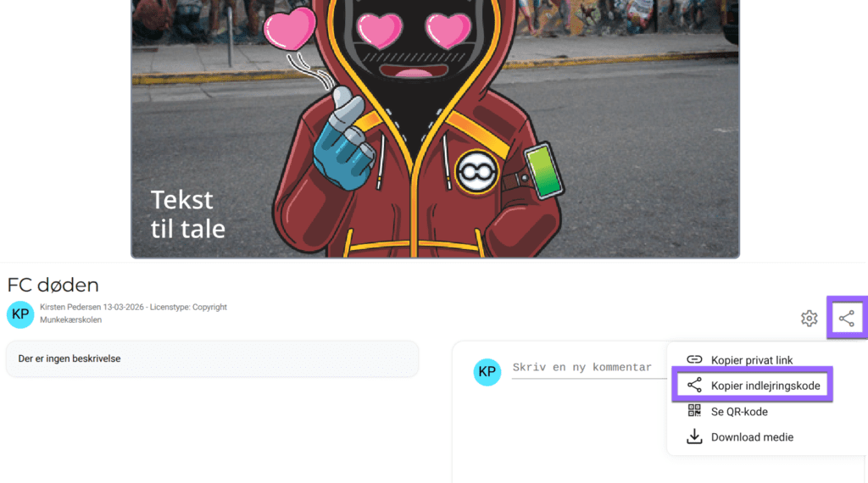Click the share icon beside Kopier indlejringskode
The image size is (868, 483).
(694, 385)
